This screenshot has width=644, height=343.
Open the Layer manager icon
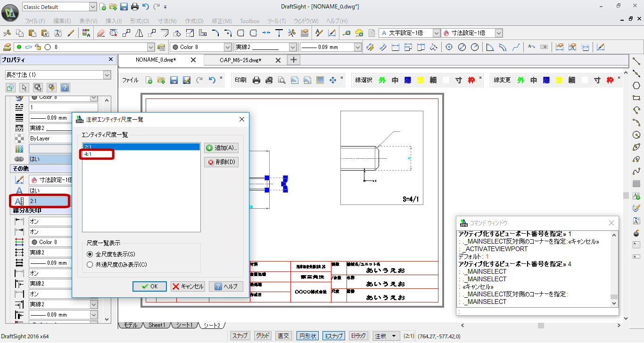7,47
